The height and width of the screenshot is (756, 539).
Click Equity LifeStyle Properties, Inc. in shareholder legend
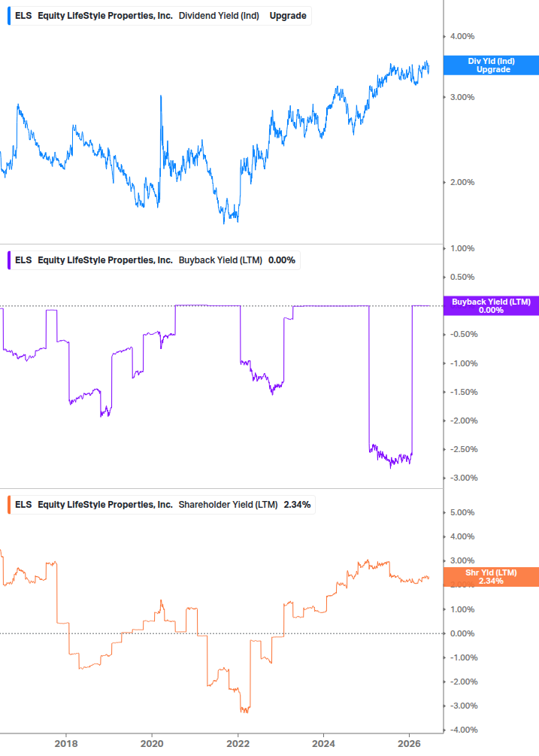(105, 505)
